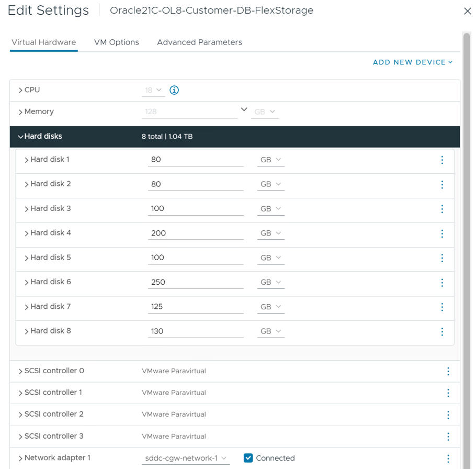Open the Hard disk 1 actions menu
Image resolution: width=476 pixels, height=469 pixels.
pyautogui.click(x=442, y=160)
